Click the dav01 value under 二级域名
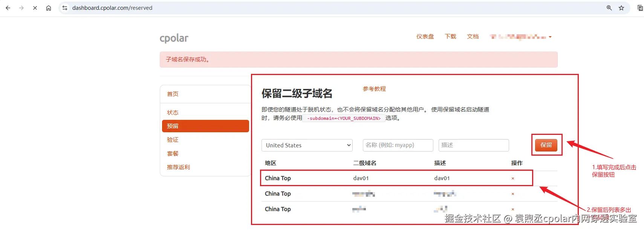The width and height of the screenshot is (644, 231). click(361, 178)
